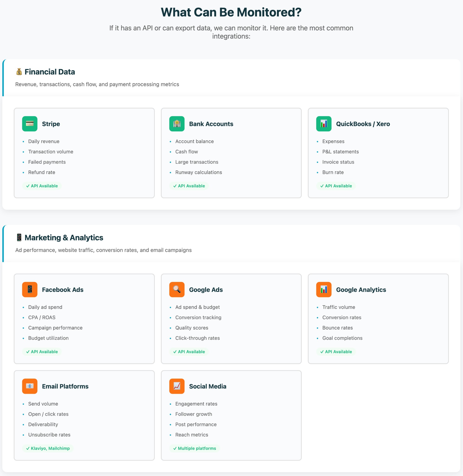Click the Bank Accounts bank icon

coord(177,124)
